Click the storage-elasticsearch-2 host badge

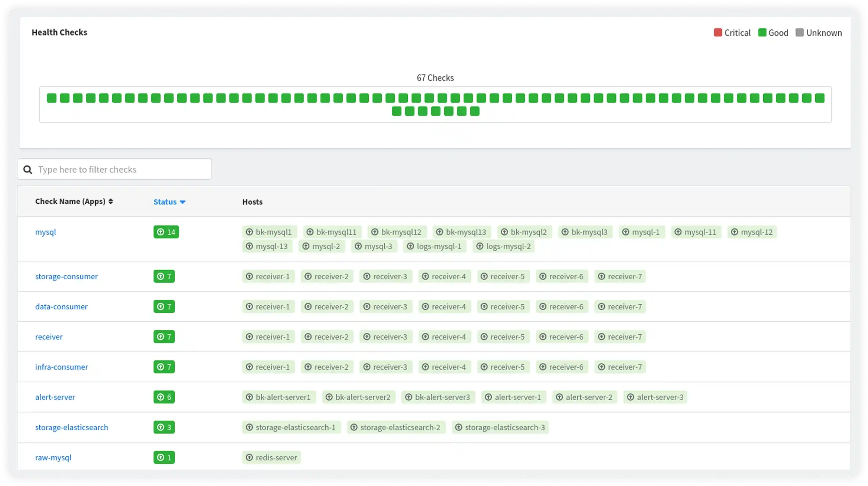pos(396,427)
